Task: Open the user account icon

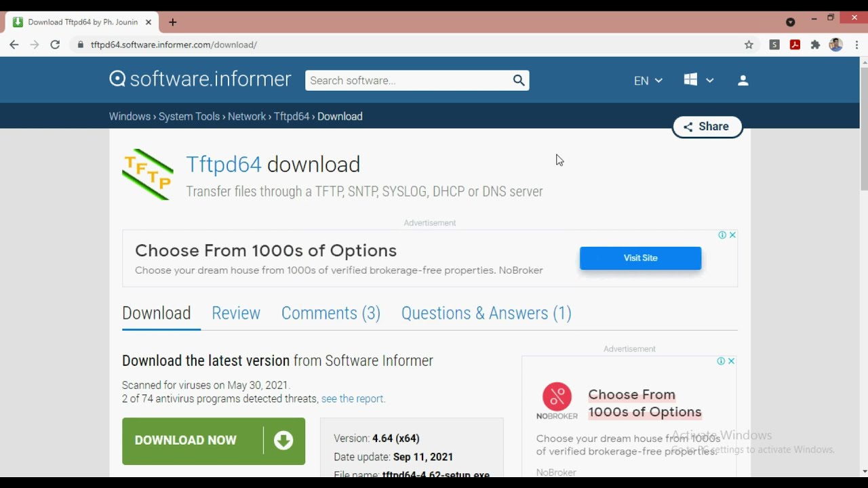Action: pos(743,80)
